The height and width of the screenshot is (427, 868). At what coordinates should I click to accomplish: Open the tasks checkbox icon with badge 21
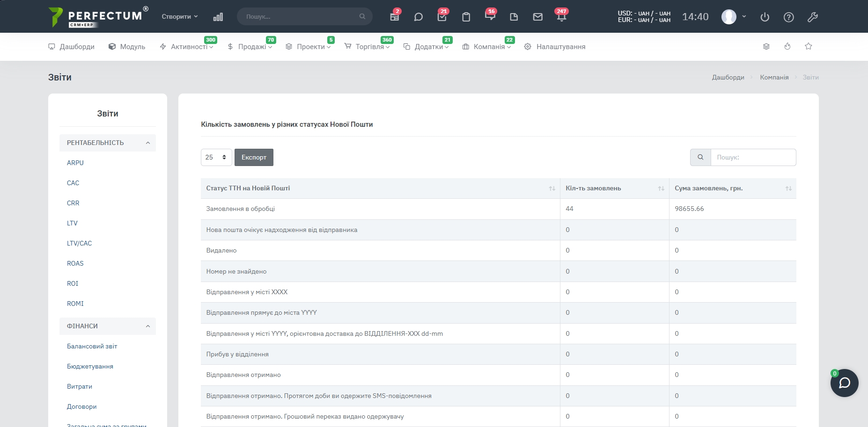tap(442, 17)
